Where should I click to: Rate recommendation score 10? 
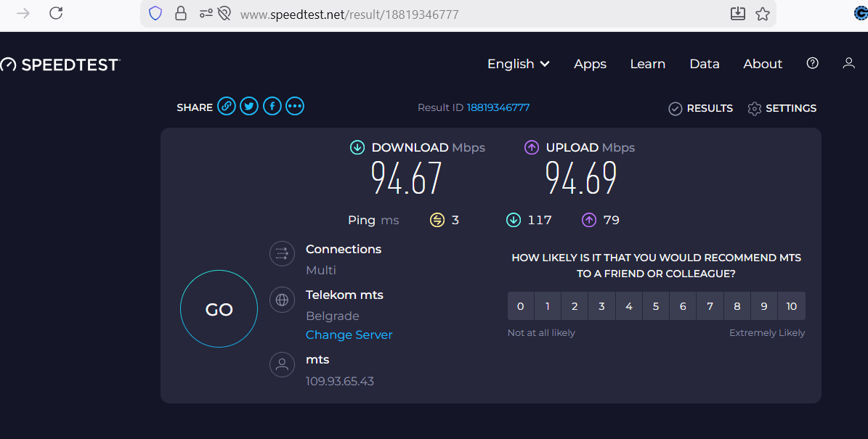[792, 306]
